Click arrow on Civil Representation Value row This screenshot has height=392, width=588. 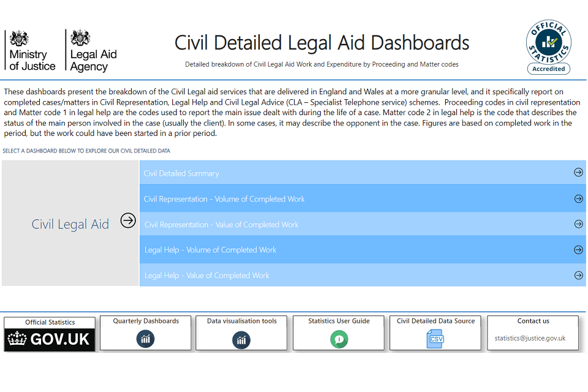[578, 224]
